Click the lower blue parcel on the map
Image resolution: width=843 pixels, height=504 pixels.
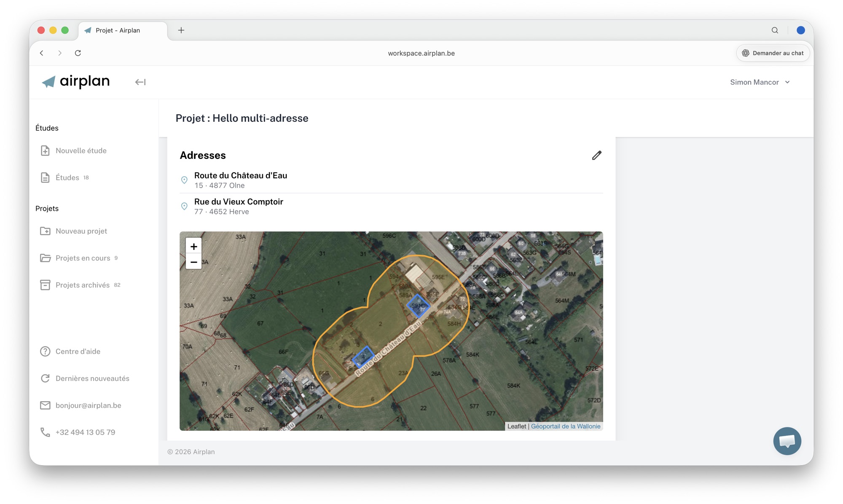[x=363, y=357]
